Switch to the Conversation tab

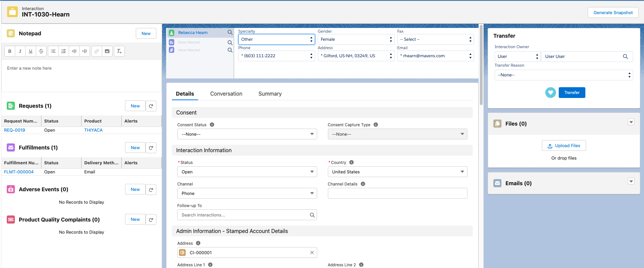[x=226, y=94]
